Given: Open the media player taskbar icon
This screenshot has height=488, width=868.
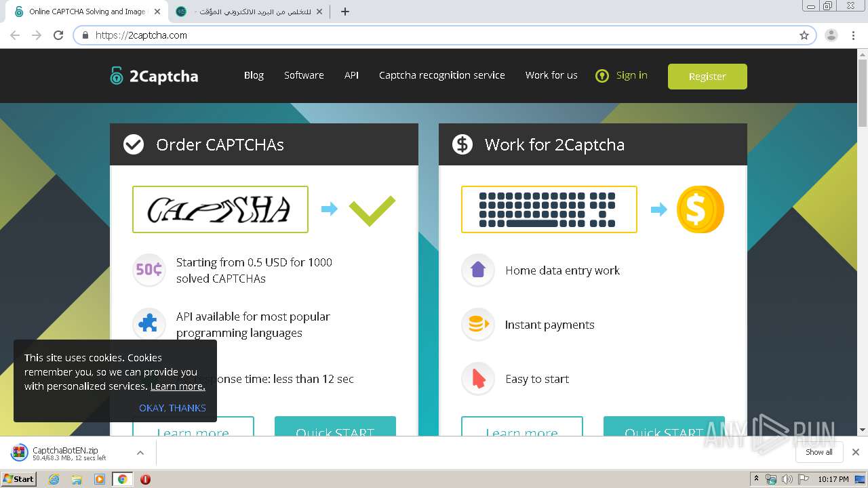Looking at the screenshot, I should coord(99,479).
